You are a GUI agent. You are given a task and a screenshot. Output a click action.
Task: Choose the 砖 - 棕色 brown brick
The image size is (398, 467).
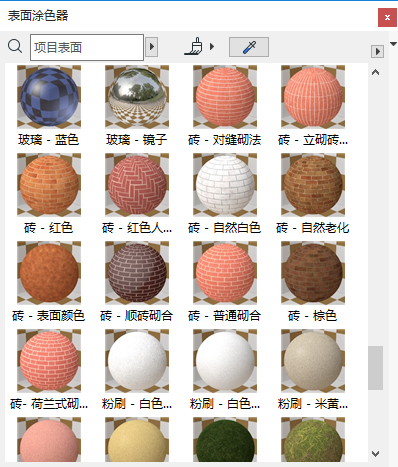tap(313, 273)
